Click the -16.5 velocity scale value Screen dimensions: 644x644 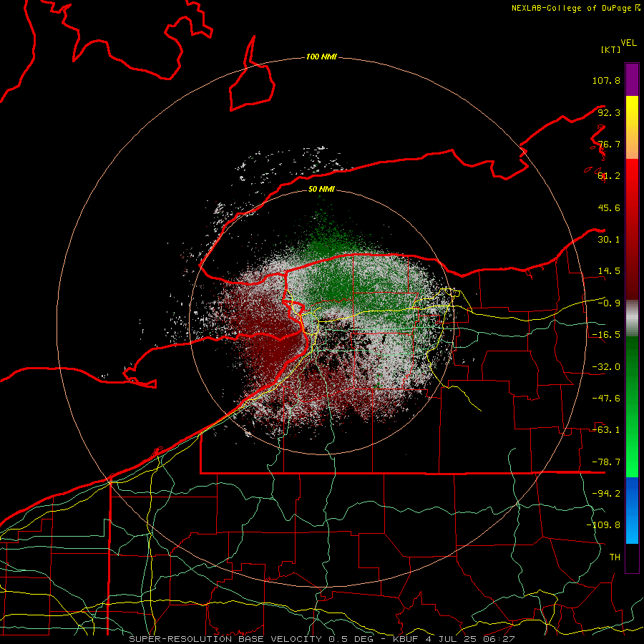(x=606, y=335)
